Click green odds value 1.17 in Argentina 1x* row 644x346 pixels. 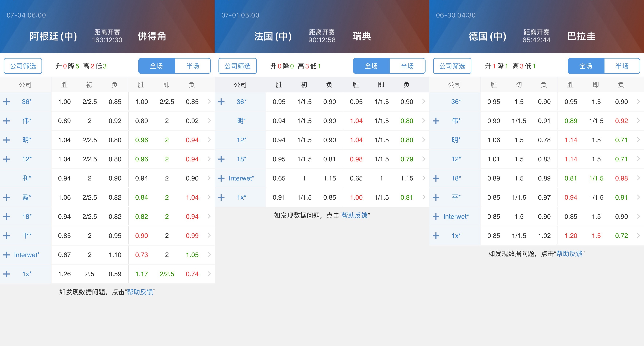(141, 274)
